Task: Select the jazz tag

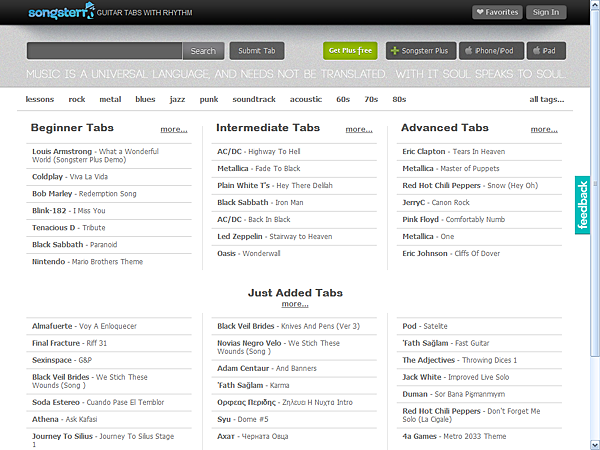Action: click(177, 99)
